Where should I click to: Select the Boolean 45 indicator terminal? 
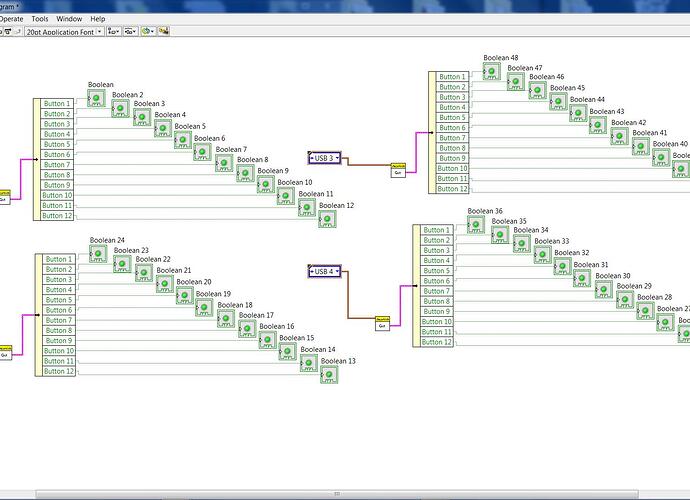558,102
